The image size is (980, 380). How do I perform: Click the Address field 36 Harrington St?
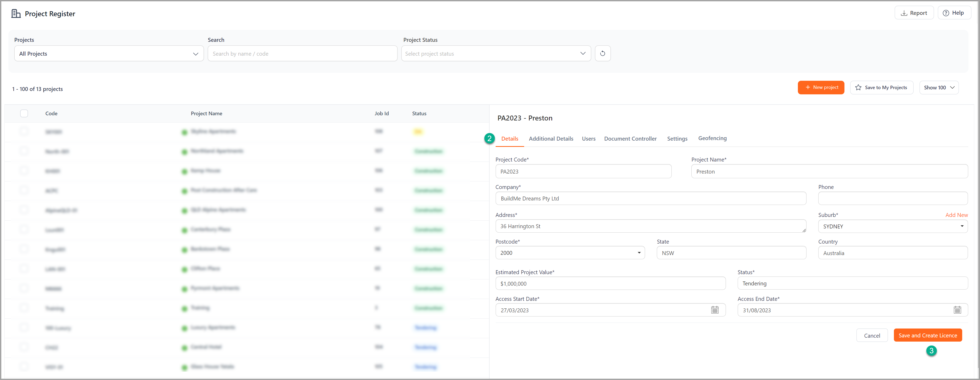(651, 227)
